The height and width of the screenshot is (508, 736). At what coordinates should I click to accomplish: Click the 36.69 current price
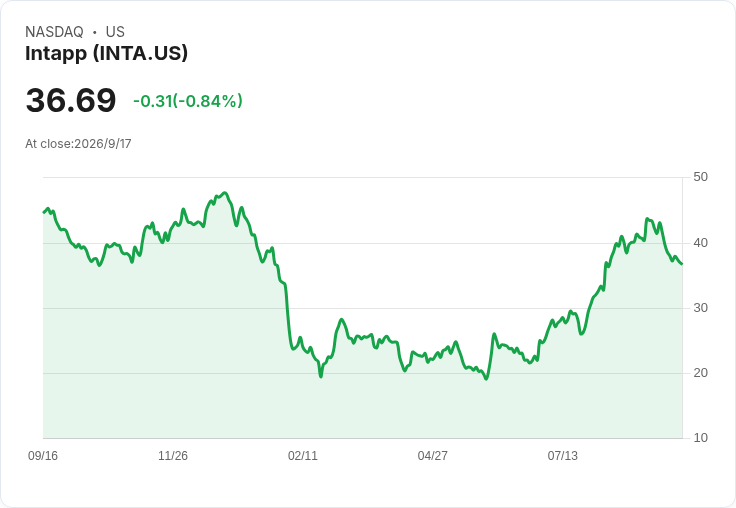[71, 100]
